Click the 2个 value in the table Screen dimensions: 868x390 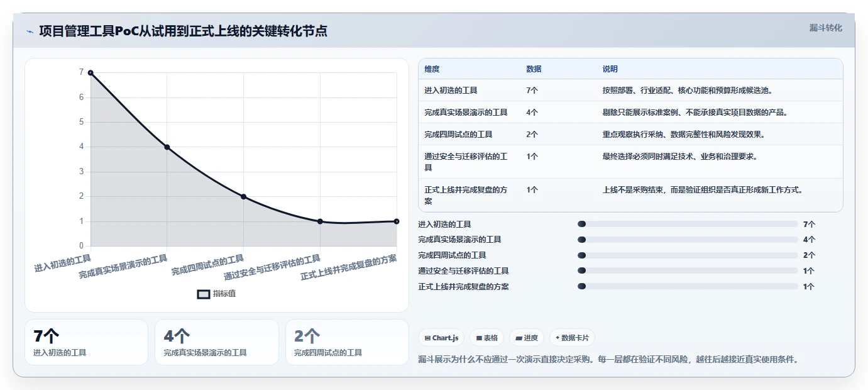tap(532, 135)
